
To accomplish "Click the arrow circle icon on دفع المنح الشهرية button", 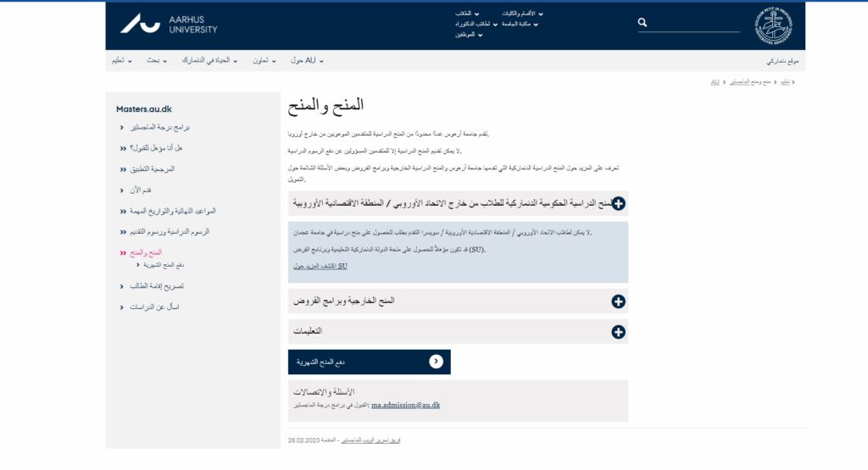I will (x=436, y=362).
